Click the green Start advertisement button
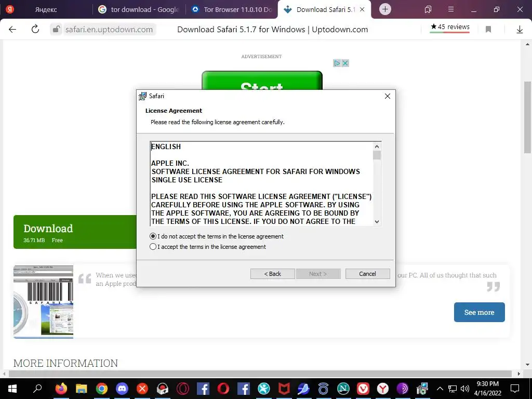Viewport: 532px width, 399px height. [262, 81]
